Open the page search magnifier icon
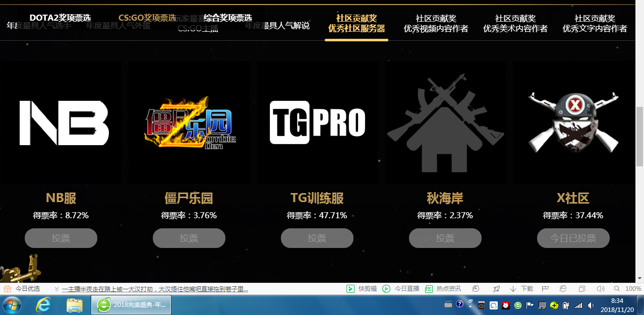The width and height of the screenshot is (644, 315). pos(617,288)
